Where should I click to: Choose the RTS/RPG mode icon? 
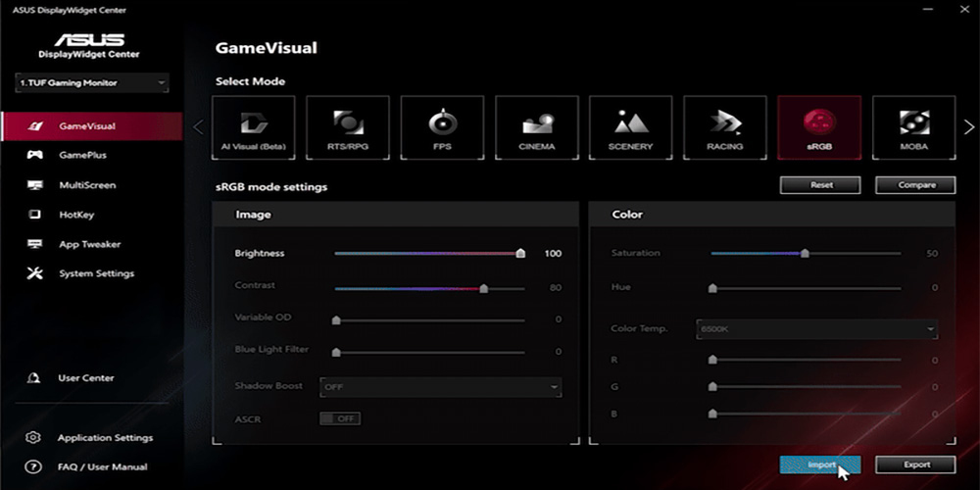tap(348, 127)
